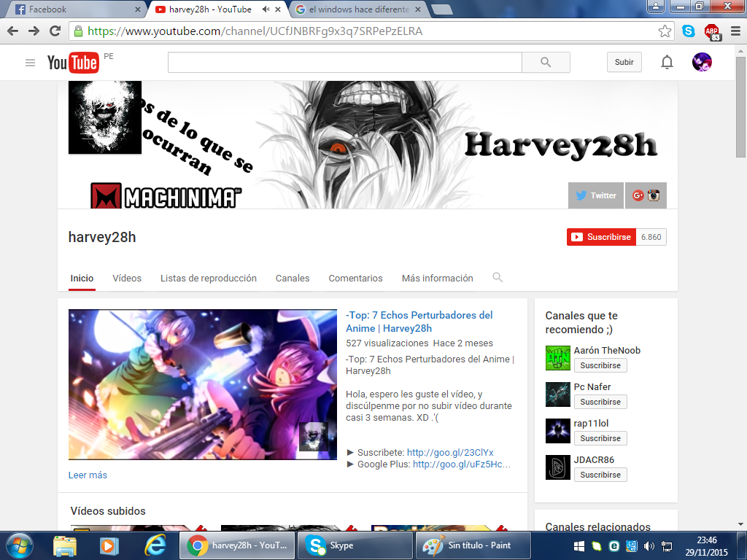Open the Canales channel tab
The width and height of the screenshot is (747, 560).
tap(293, 278)
